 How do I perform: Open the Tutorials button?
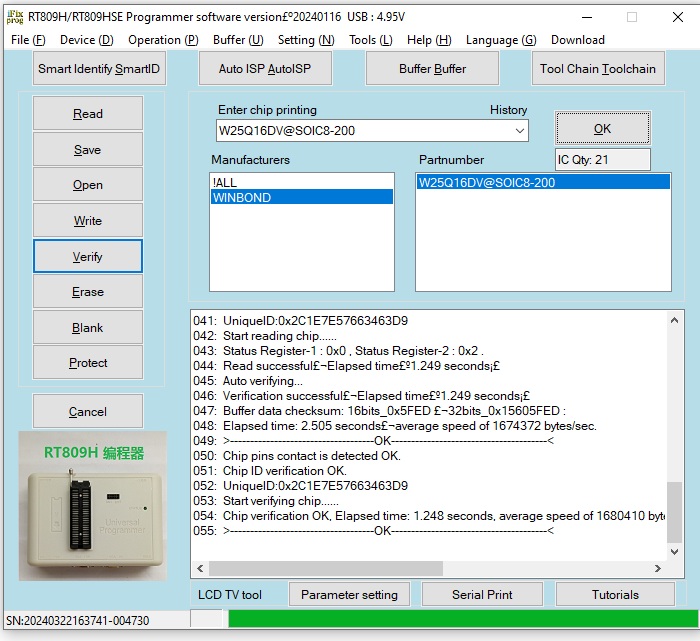click(x=615, y=595)
